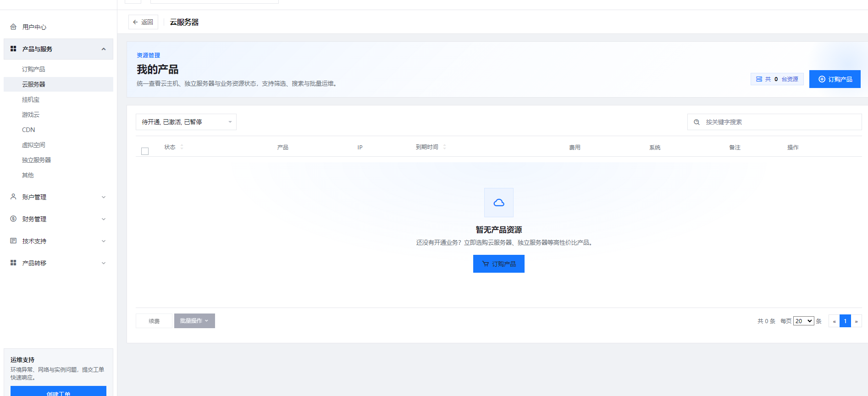The height and width of the screenshot is (396, 868).
Task: Sort the table by the 到期时间 column arrows
Action: [x=444, y=147]
